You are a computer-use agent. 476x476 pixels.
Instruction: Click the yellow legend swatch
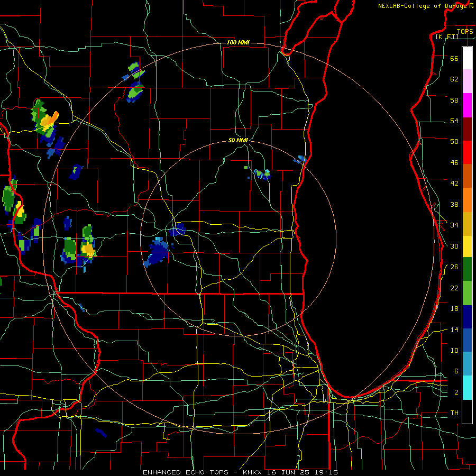click(x=467, y=246)
